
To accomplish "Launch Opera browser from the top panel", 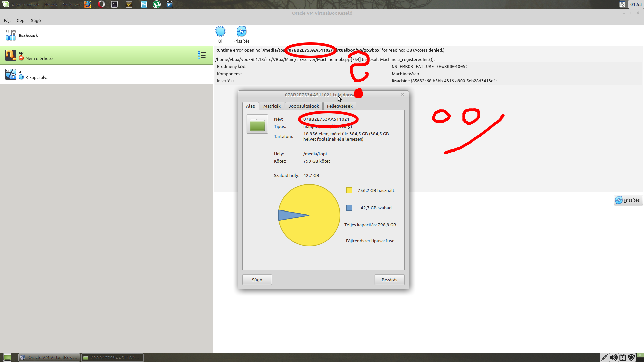I will click(x=101, y=4).
